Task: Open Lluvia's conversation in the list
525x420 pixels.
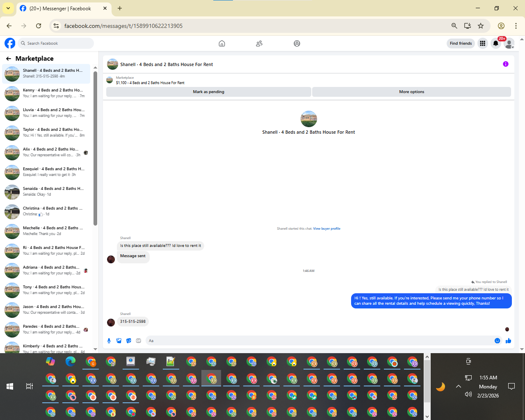Action: 46,113
